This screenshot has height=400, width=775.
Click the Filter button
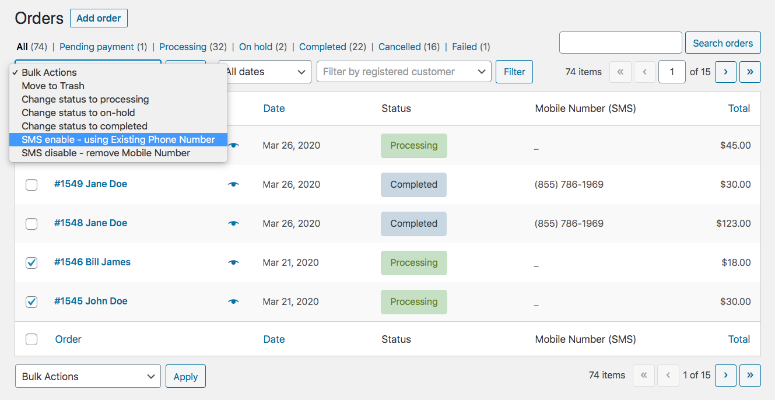(514, 72)
